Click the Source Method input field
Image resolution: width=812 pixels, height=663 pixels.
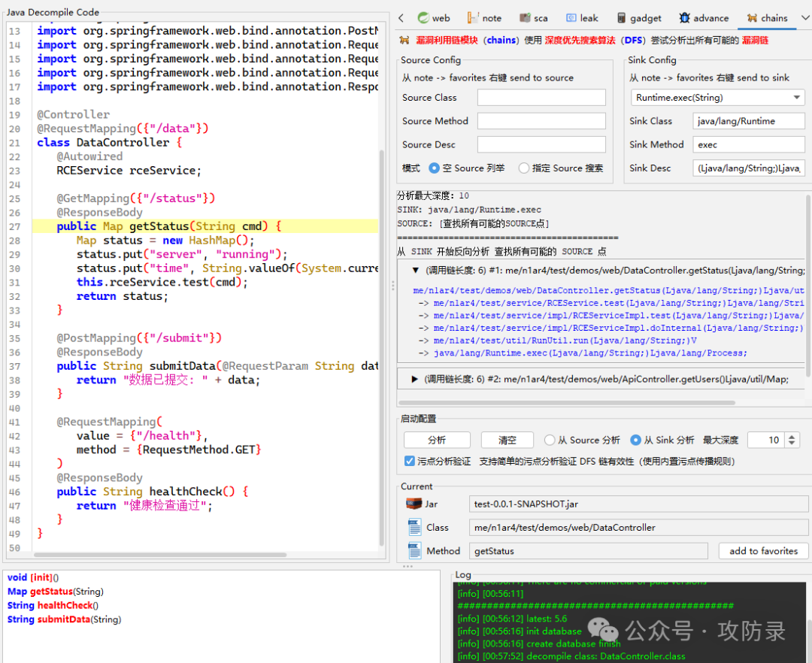[541, 120]
